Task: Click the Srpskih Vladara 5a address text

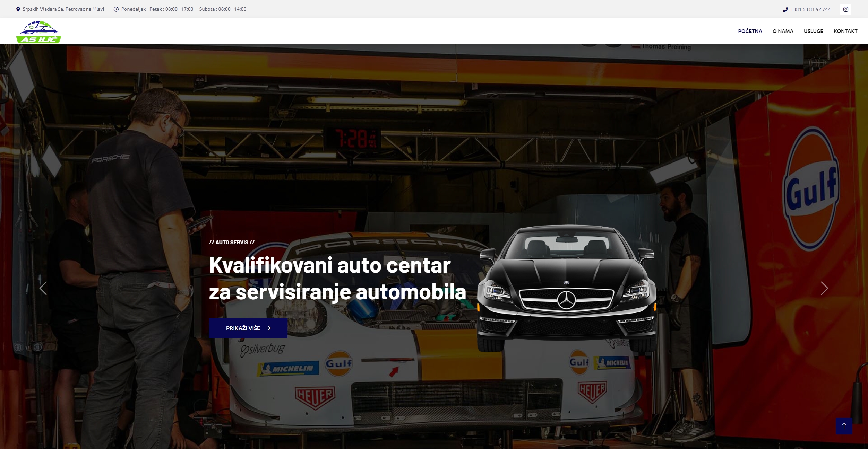Action: tap(63, 9)
